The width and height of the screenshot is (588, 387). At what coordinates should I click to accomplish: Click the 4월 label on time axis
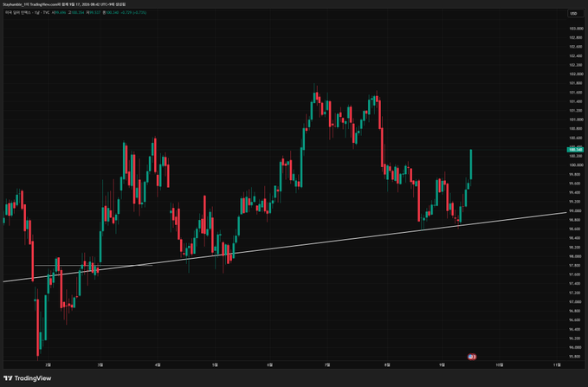[158, 364]
